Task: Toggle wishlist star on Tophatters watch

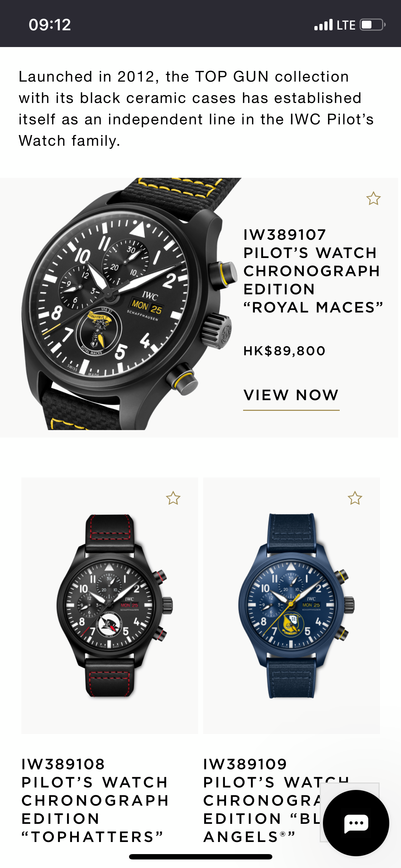Action: click(x=173, y=498)
